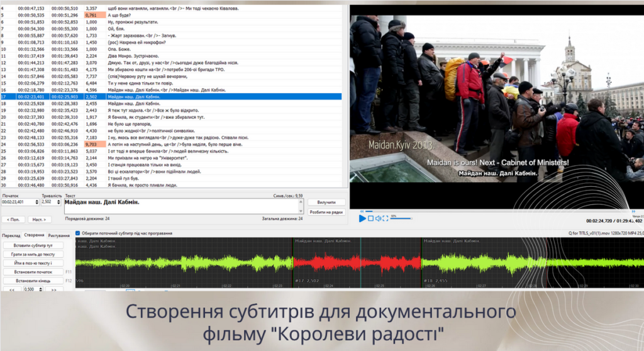Play the video in the preview player
This screenshot has width=644, height=351.
click(362, 219)
